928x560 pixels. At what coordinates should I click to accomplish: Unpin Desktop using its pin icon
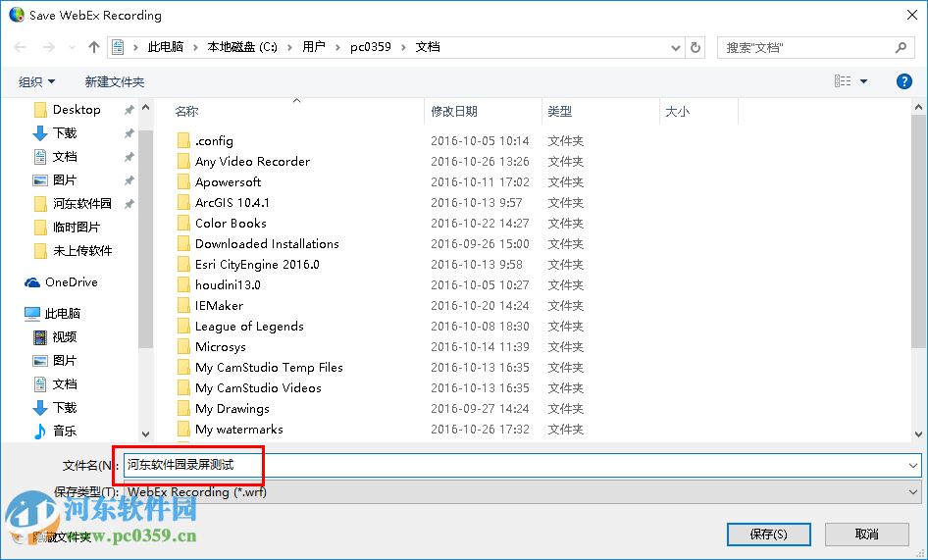click(x=129, y=110)
